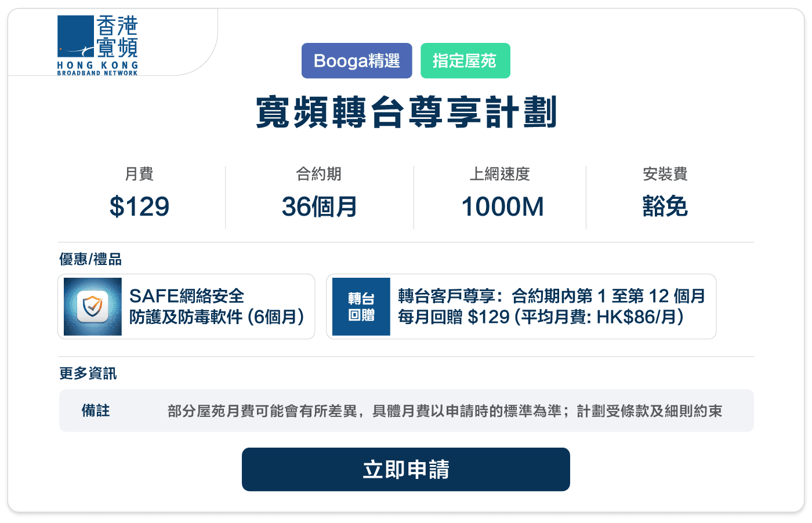
Task: Click the 36個月 contract period value
Action: coord(319,207)
